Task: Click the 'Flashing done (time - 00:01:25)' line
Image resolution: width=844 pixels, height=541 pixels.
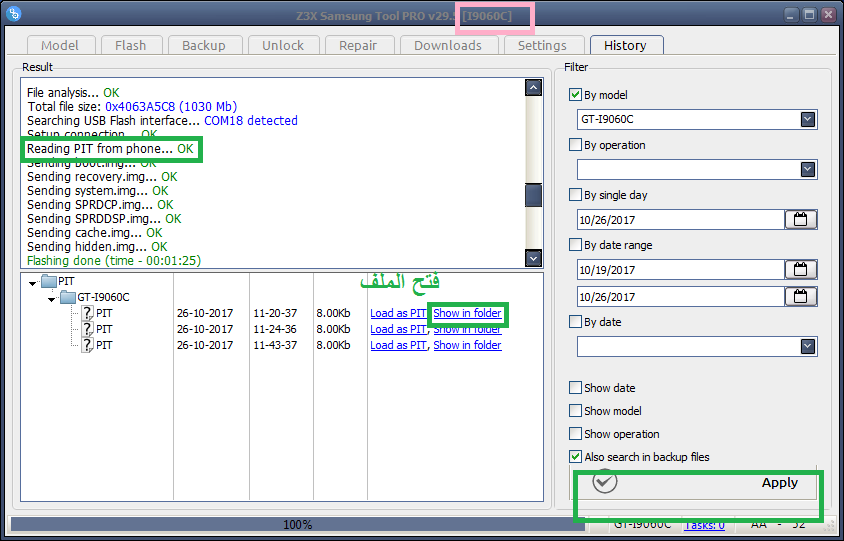Action: (114, 261)
